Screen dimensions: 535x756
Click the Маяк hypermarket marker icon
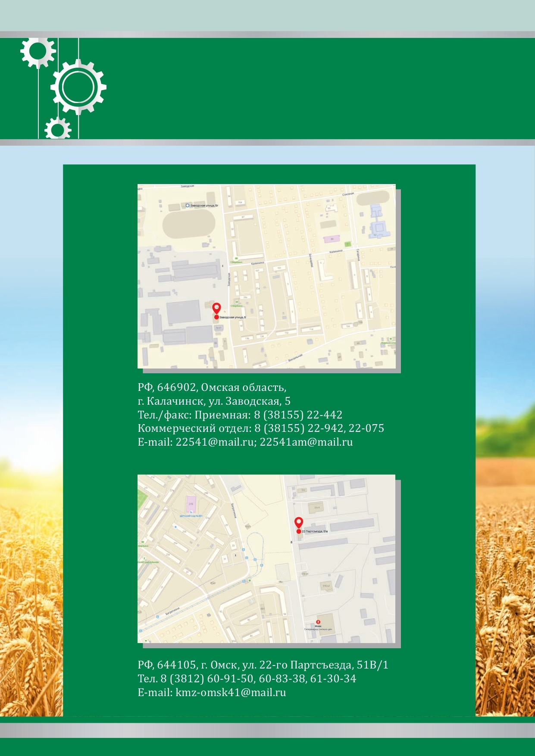[318, 622]
